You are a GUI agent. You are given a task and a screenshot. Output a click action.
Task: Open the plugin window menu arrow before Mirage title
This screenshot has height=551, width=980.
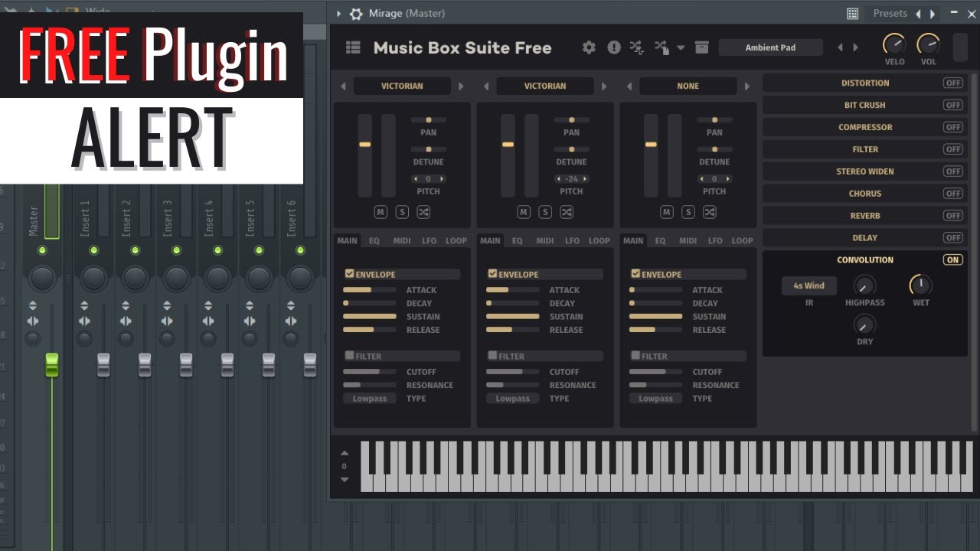[x=339, y=14]
